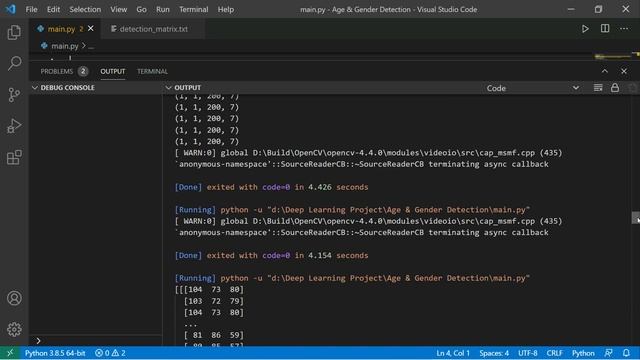640x360 pixels.
Task: Open the View menu
Action: (x=118, y=9)
